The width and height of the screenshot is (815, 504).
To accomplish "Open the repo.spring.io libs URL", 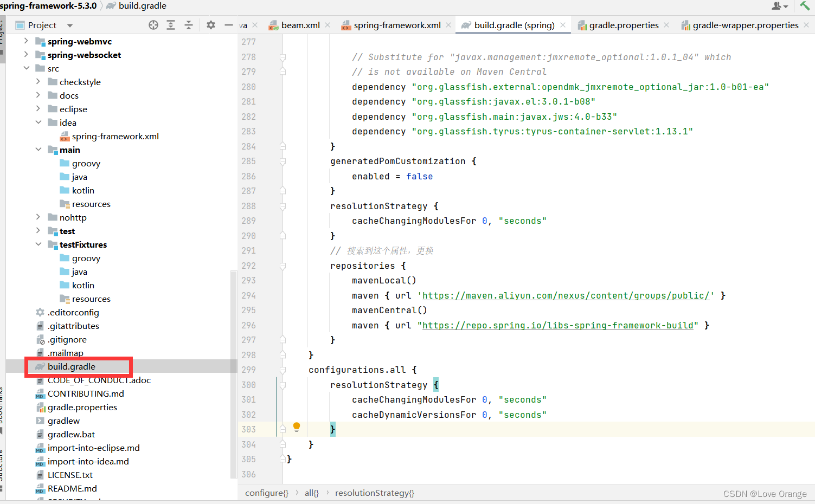I will [558, 325].
